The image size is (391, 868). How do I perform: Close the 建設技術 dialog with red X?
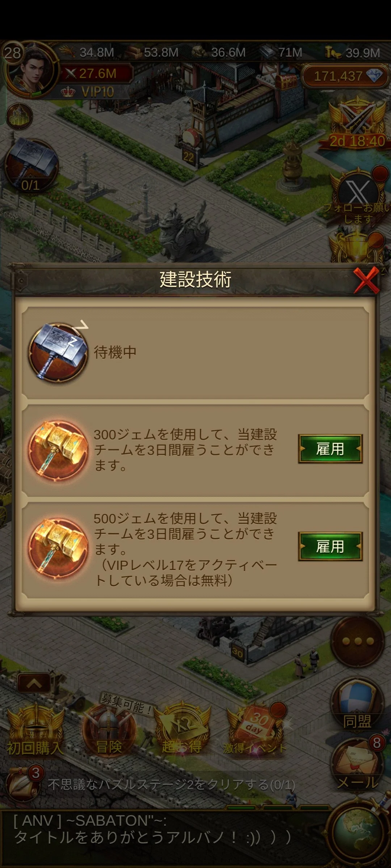coord(366,280)
